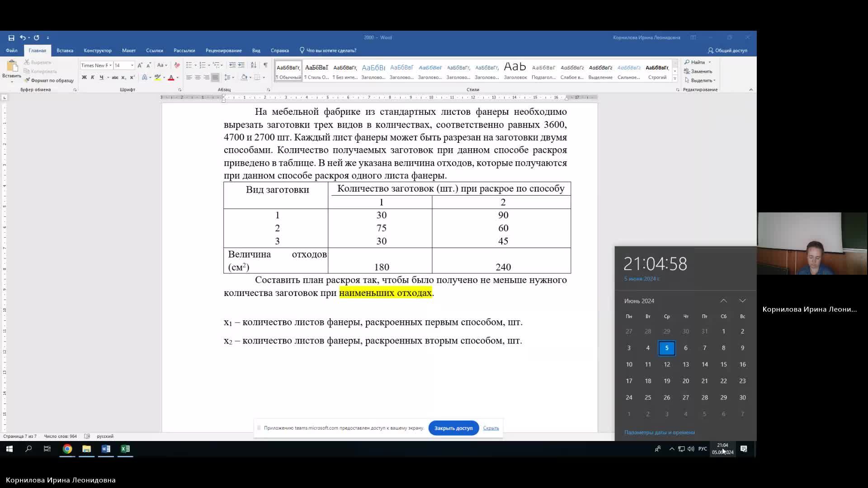
Task: Click the page count 'Страница 7 из 7'
Action: click(x=20, y=436)
